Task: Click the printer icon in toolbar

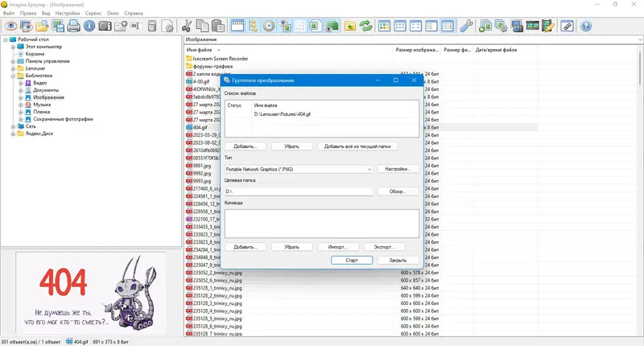Action: 73,27
